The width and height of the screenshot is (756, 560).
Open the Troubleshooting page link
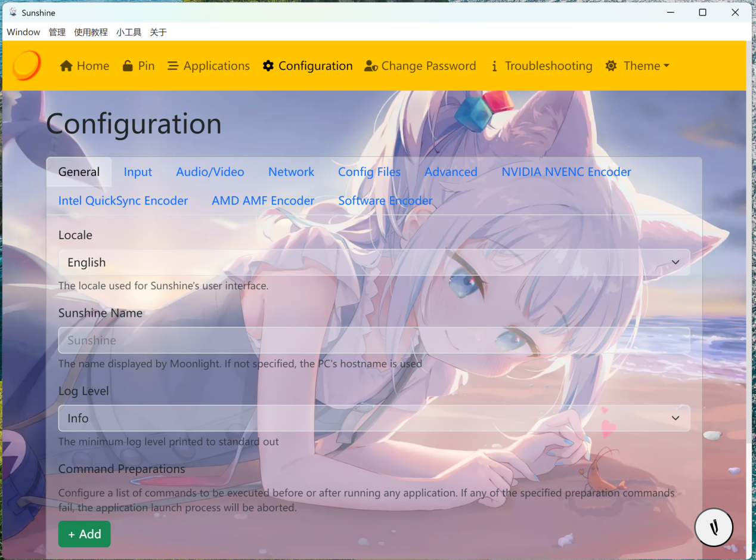pyautogui.click(x=541, y=66)
